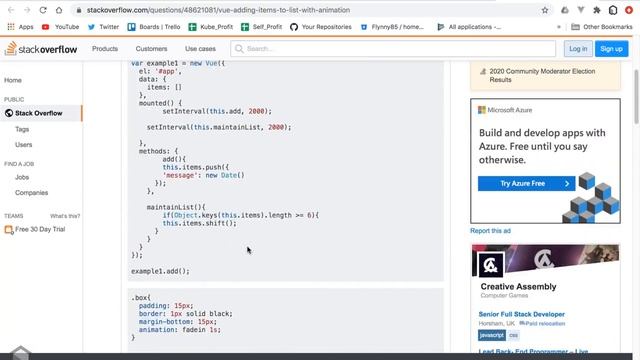Screen dimensions: 640x360
Task: Open 2020 Community Moderator Election Results
Action: point(542,76)
